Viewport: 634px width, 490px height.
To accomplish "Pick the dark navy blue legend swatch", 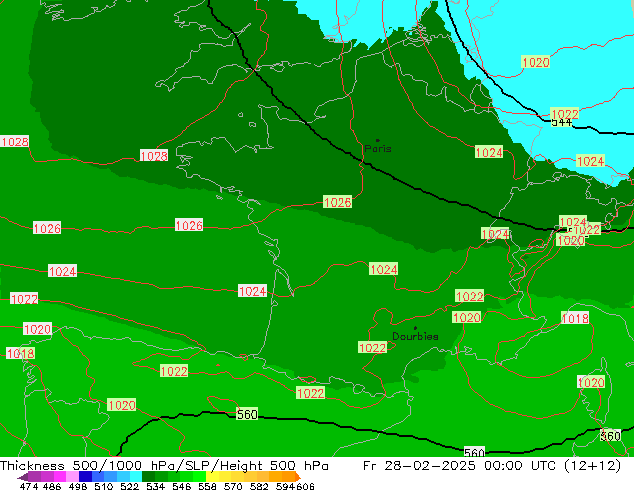I will click(85, 476).
